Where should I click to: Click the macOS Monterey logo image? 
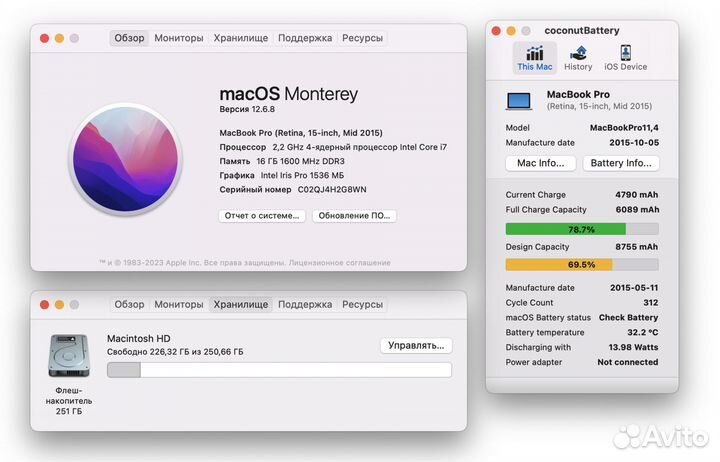126,159
